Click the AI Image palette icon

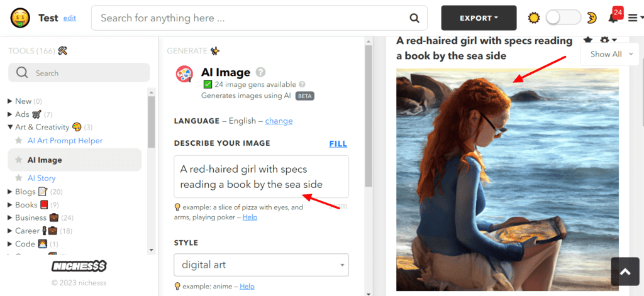pyautogui.click(x=184, y=74)
